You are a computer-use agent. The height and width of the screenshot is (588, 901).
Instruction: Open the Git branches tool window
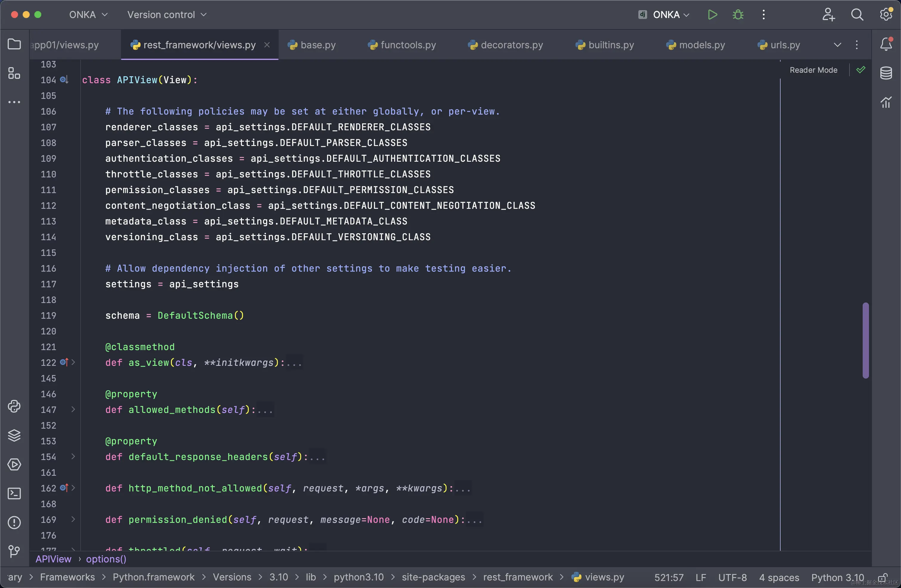click(x=14, y=551)
